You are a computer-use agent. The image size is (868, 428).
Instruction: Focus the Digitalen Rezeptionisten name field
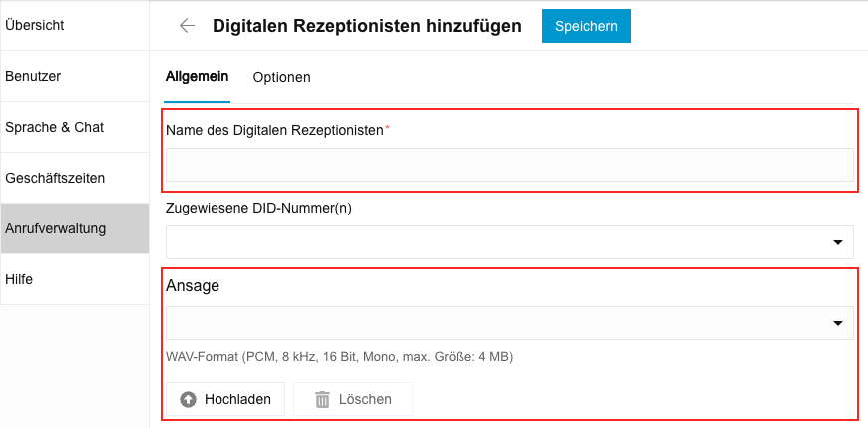509,165
